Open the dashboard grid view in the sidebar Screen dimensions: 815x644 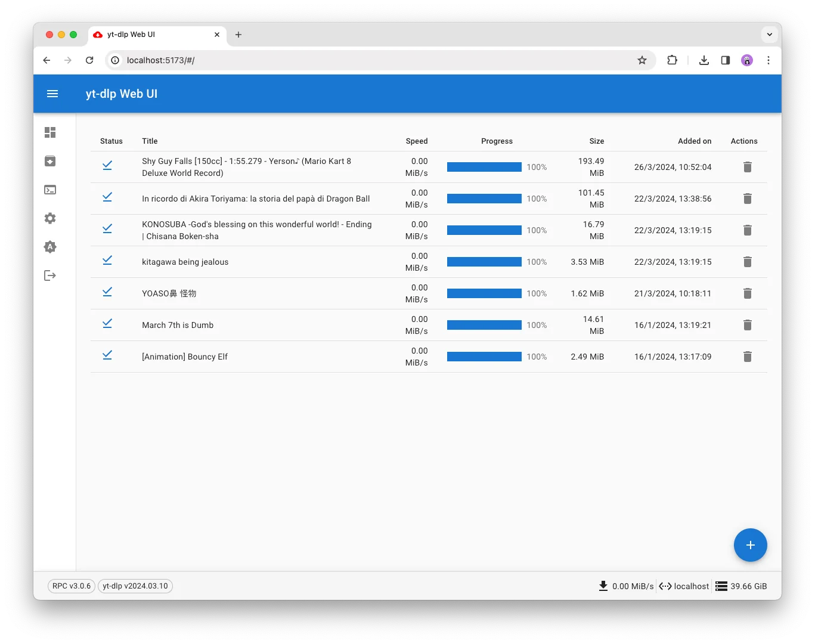pyautogui.click(x=50, y=132)
